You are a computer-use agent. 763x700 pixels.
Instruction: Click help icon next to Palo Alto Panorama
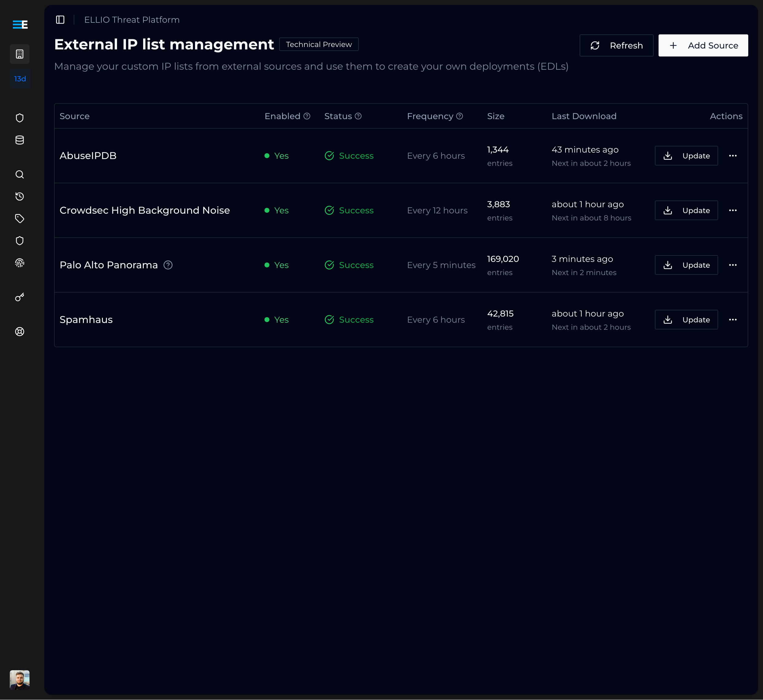(168, 265)
